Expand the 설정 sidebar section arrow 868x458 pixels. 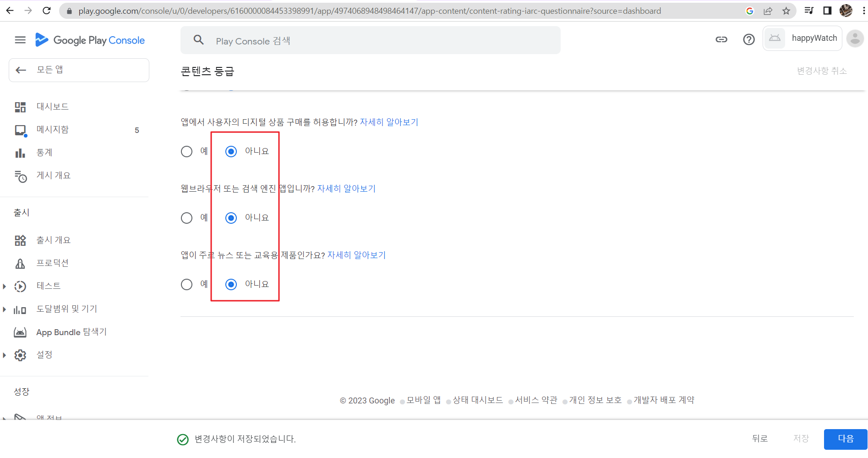click(4, 355)
